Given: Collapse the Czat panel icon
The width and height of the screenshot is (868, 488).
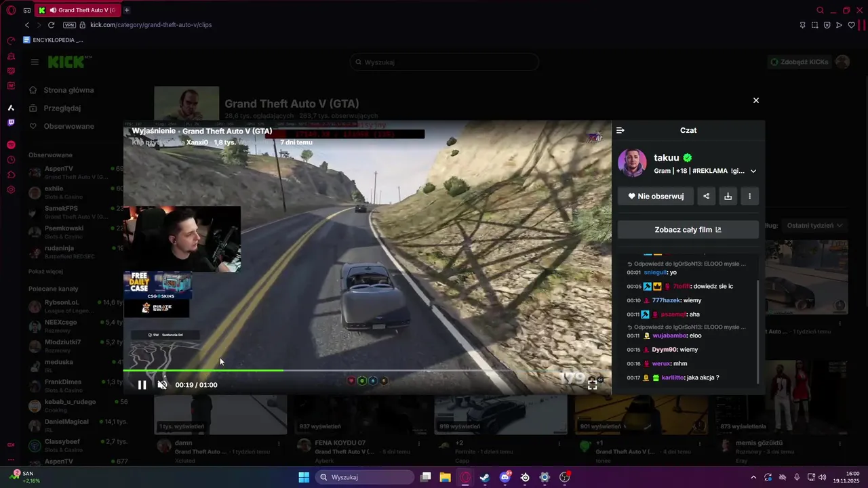Looking at the screenshot, I should coord(620,130).
